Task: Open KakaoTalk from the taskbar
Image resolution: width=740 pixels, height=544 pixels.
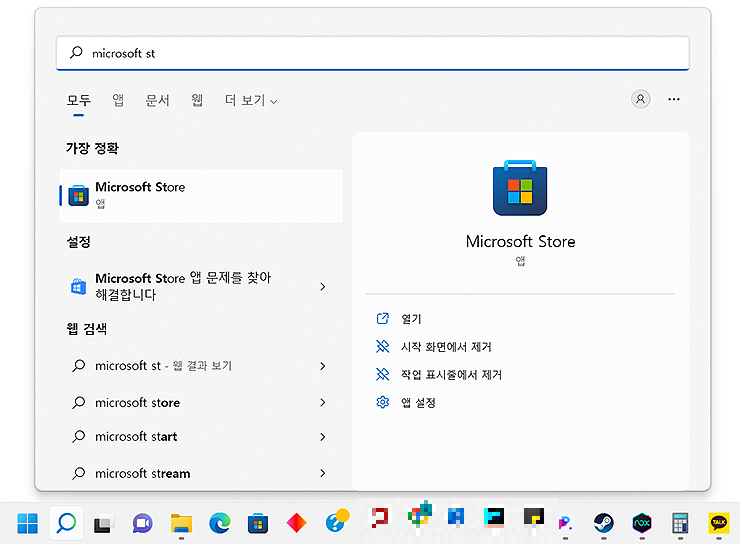Action: tap(719, 523)
